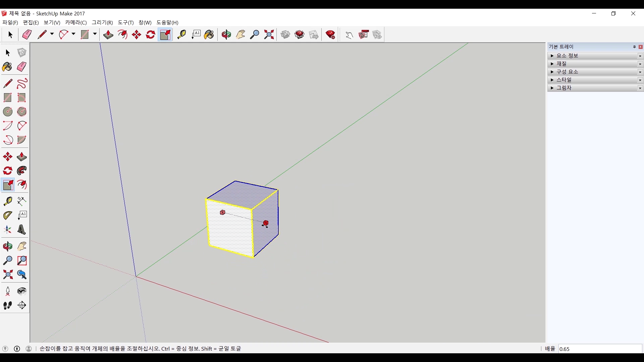Click the Zoom Extents icon in top toolbar

pyautogui.click(x=269, y=35)
